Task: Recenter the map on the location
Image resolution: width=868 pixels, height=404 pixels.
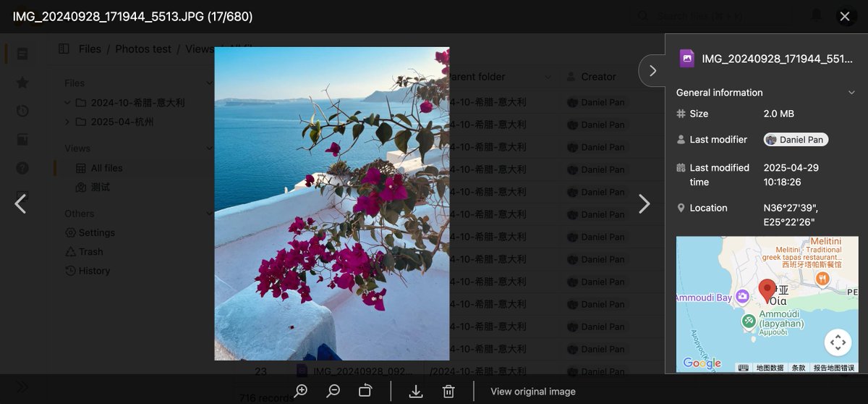Action: 838,342
